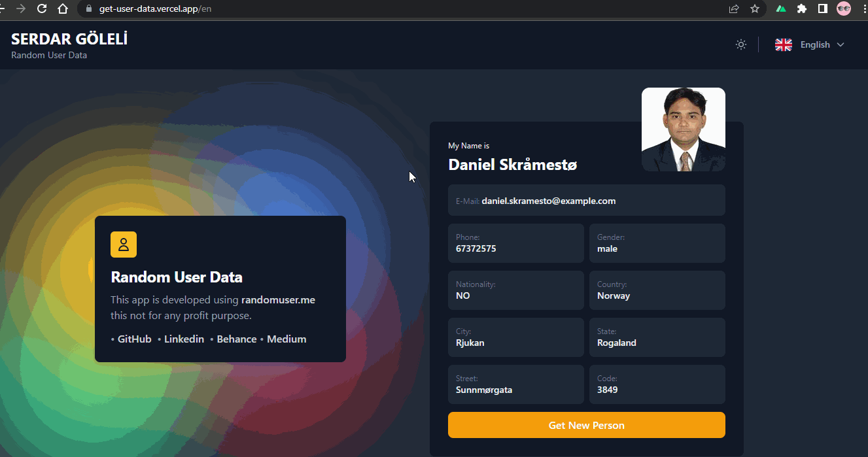
Task: Click the City value Rjukan
Action: (x=470, y=343)
